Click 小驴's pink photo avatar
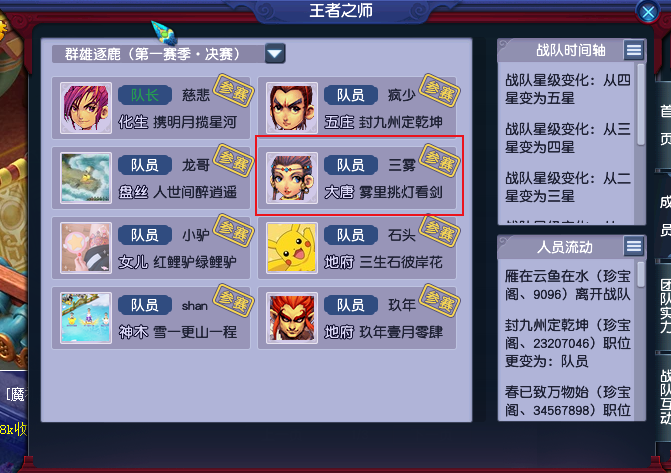This screenshot has width=671, height=473. tap(86, 248)
